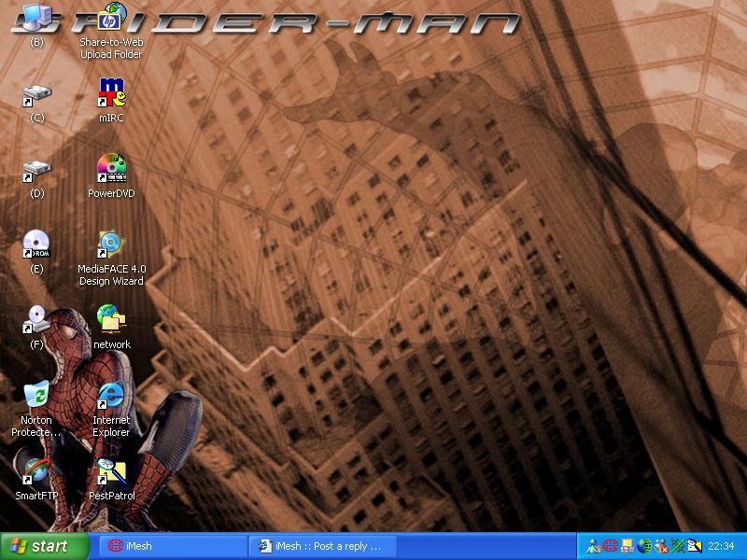Click the 22:34 clock in the tray
The image size is (747, 560).
[721, 546]
